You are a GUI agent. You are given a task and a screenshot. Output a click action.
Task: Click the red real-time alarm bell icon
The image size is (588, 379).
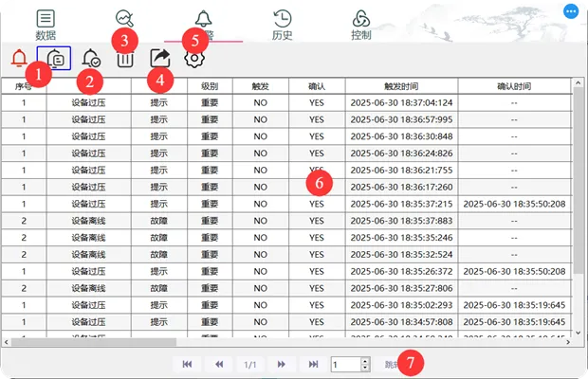tap(19, 58)
